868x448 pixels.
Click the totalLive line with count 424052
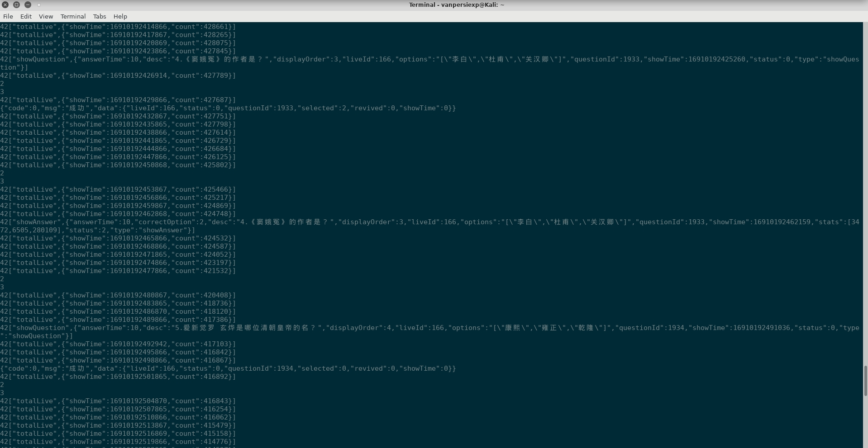[118, 255]
